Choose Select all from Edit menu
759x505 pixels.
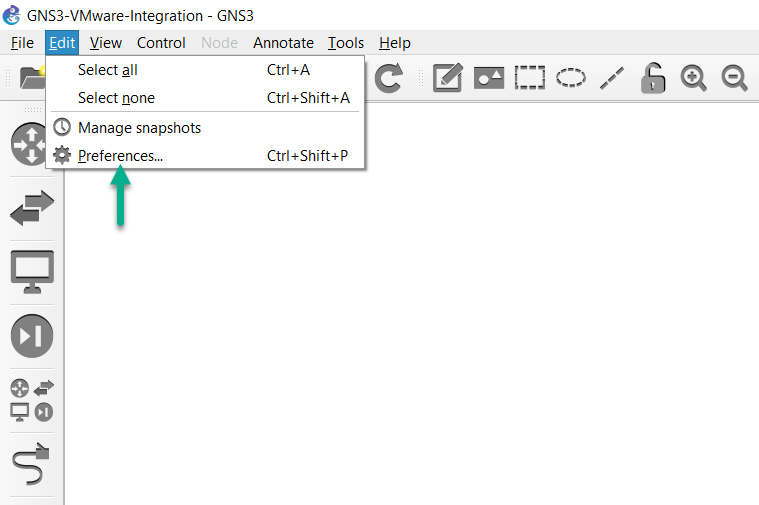[205, 70]
